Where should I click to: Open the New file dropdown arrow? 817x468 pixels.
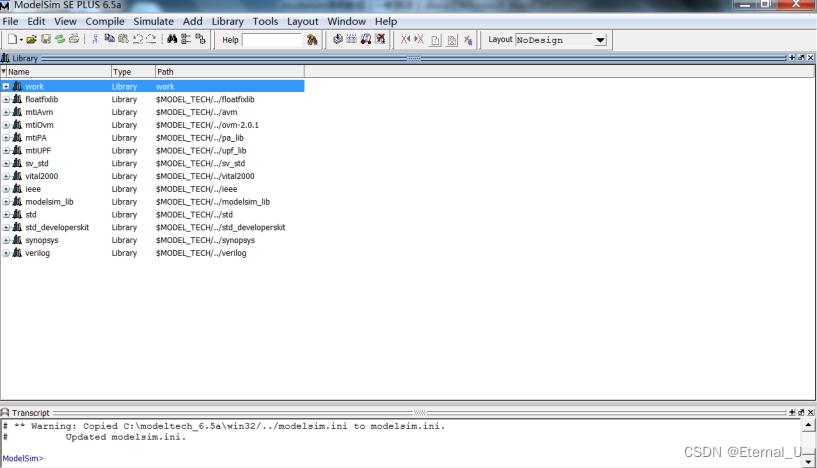point(21,40)
